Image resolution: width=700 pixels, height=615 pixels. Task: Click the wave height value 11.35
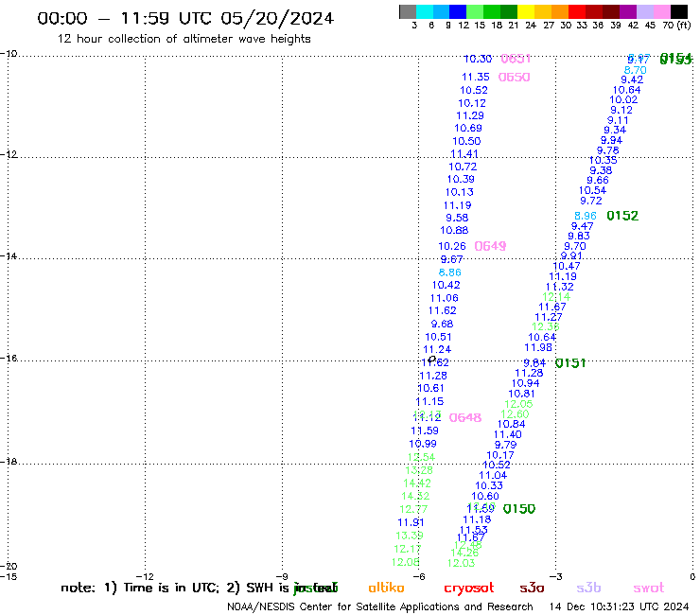[476, 78]
